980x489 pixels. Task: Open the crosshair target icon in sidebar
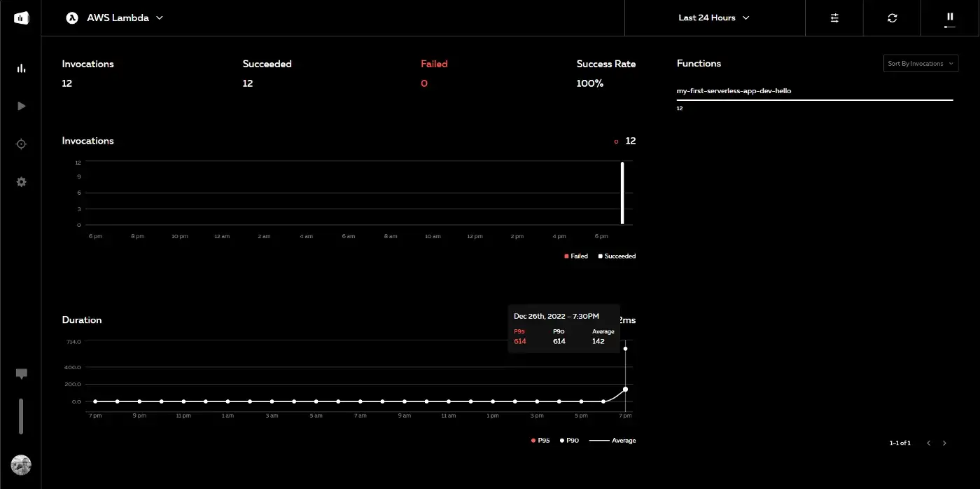point(21,144)
